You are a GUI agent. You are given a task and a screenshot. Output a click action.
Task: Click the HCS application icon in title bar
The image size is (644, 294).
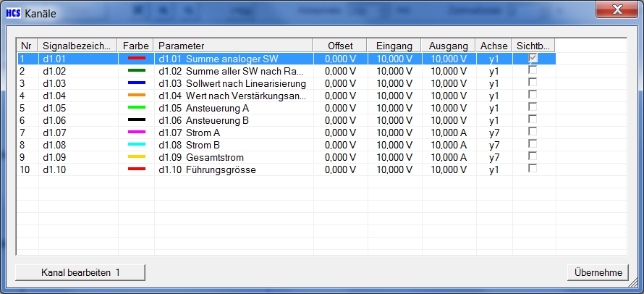click(13, 13)
